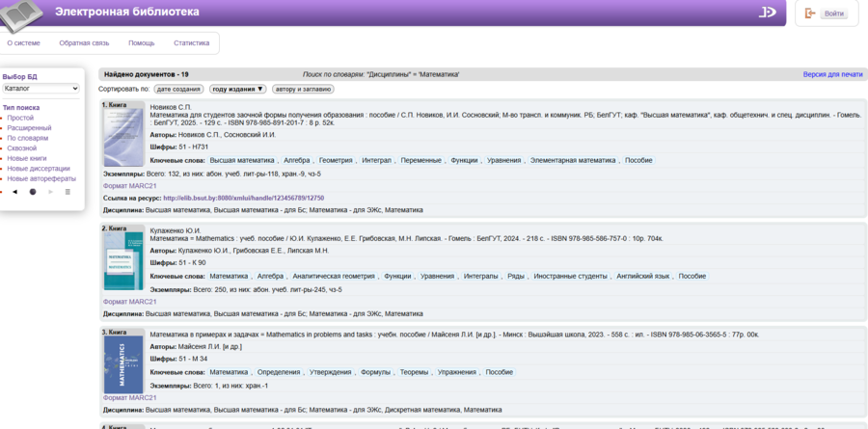This screenshot has width=868, height=429.
Task: Click keyword Формулы in book 3
Action: click(x=376, y=372)
